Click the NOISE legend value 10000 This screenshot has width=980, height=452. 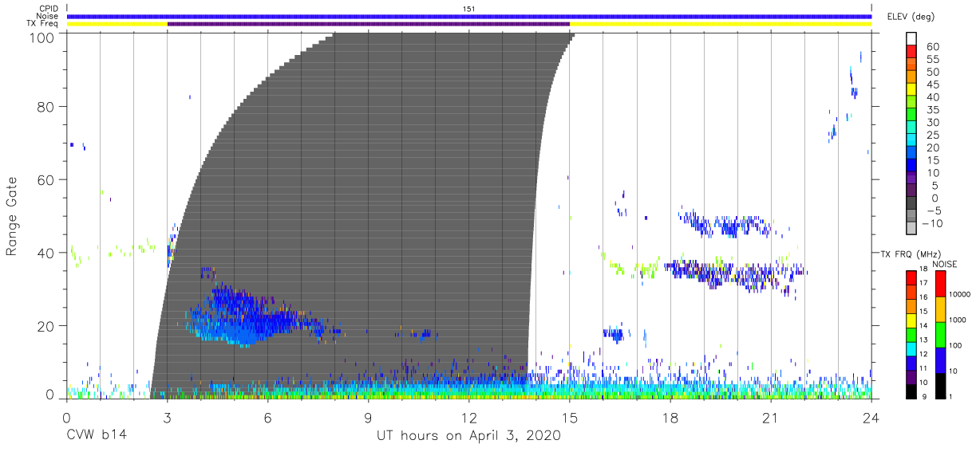click(x=960, y=295)
